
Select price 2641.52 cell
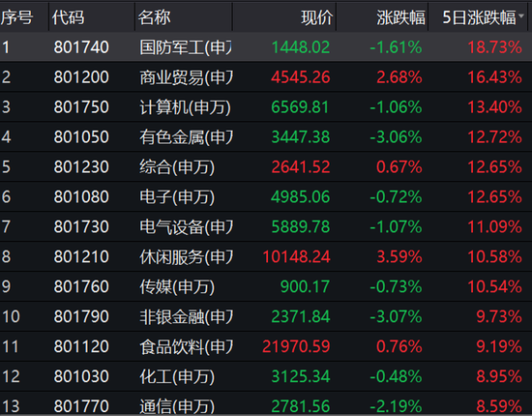301,166
